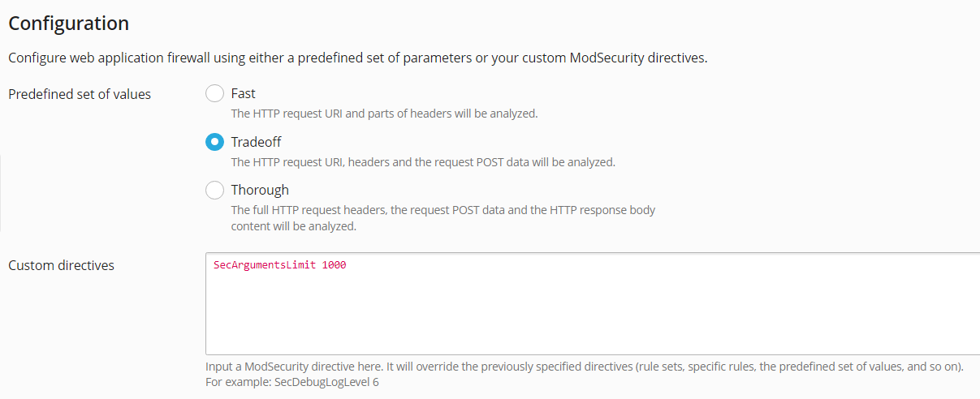This screenshot has width=980, height=399.
Task: Click the web application firewall intro paragraph
Action: pos(358,58)
